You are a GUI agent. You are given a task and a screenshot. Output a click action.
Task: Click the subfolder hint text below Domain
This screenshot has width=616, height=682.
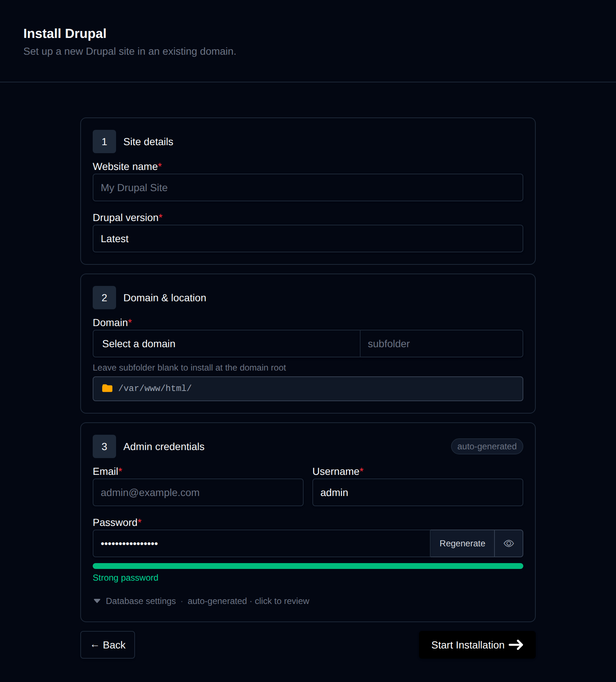(x=189, y=368)
